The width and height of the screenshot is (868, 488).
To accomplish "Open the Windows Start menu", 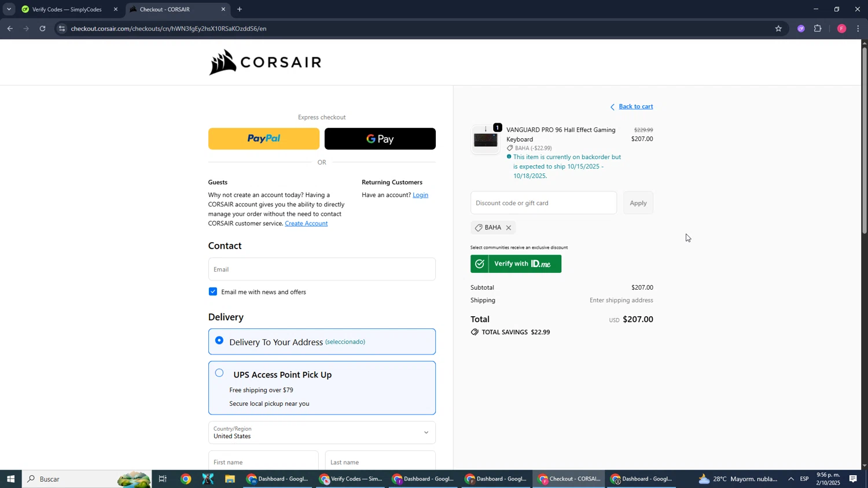I will click(x=10, y=479).
